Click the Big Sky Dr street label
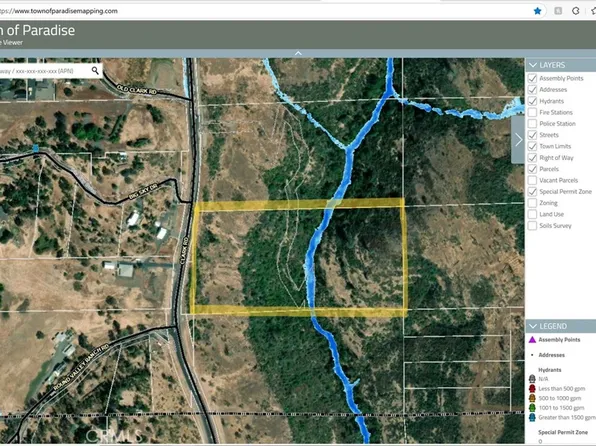Screen dimensions: 596x446 (143, 191)
